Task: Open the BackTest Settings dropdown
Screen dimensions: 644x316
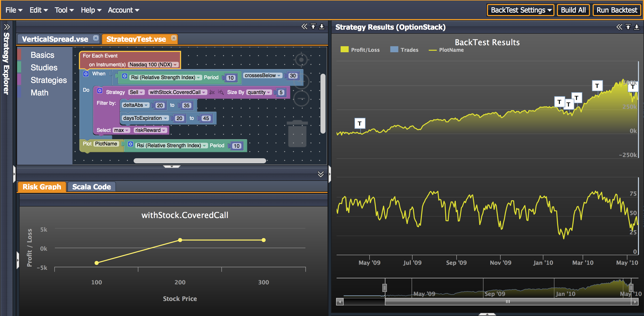Action: [520, 10]
